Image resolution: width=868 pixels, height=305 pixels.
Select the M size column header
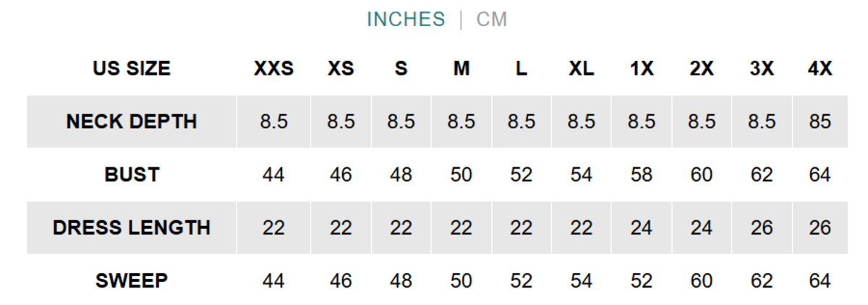tap(461, 69)
